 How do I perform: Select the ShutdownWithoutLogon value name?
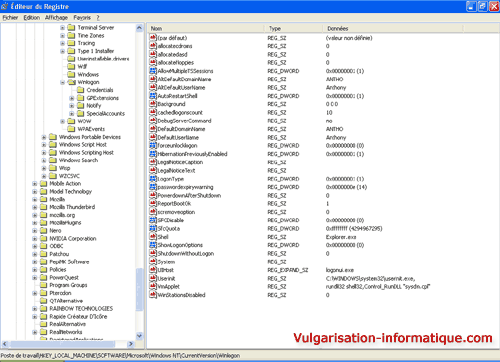[x=186, y=253]
